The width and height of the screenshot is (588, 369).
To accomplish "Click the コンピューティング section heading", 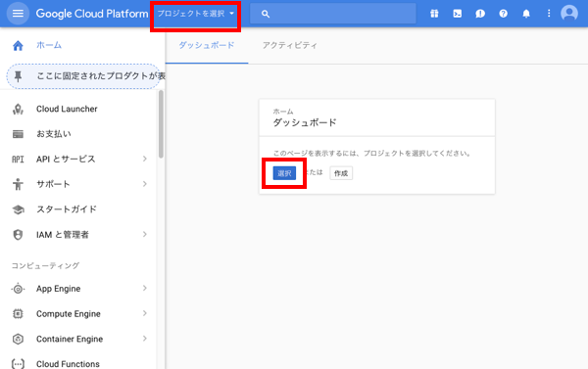I will pos(45,265).
